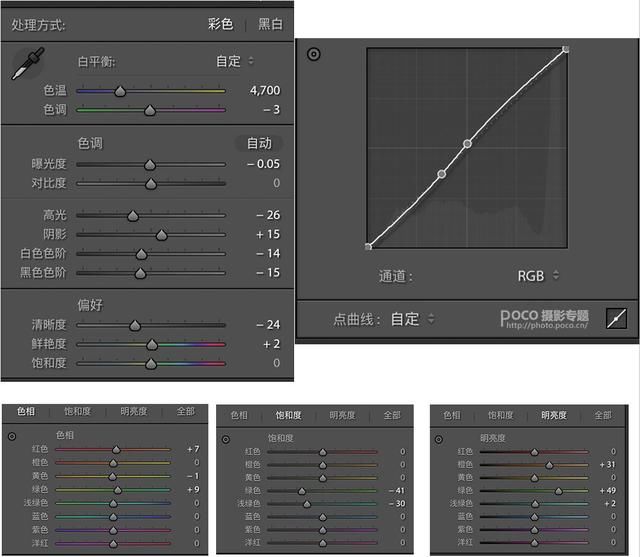
Task: Set treatment to 彩色 (color)
Action: click(220, 24)
